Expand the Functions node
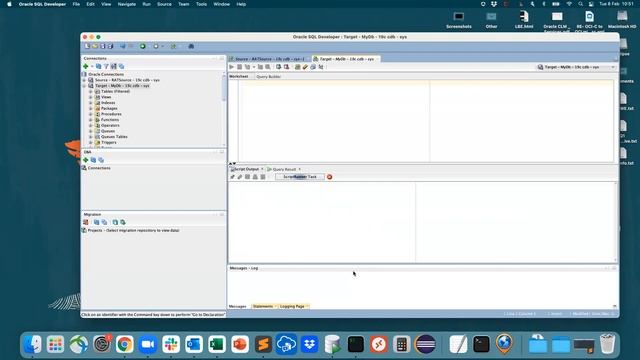The width and height of the screenshot is (640, 360). [91, 120]
